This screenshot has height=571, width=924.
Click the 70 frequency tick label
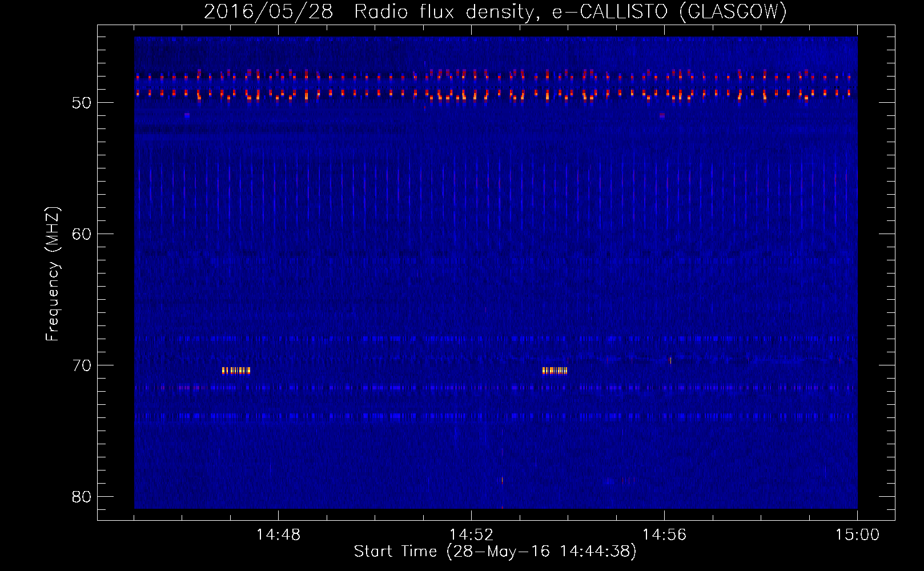[x=82, y=365]
